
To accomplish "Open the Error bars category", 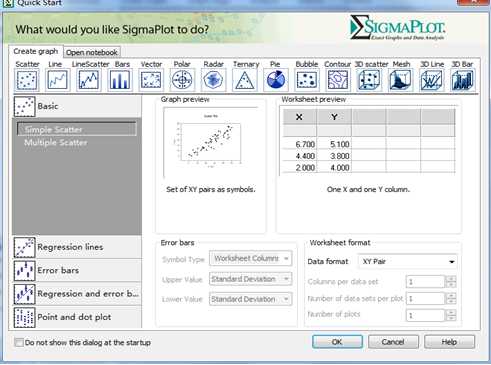I will click(77, 270).
